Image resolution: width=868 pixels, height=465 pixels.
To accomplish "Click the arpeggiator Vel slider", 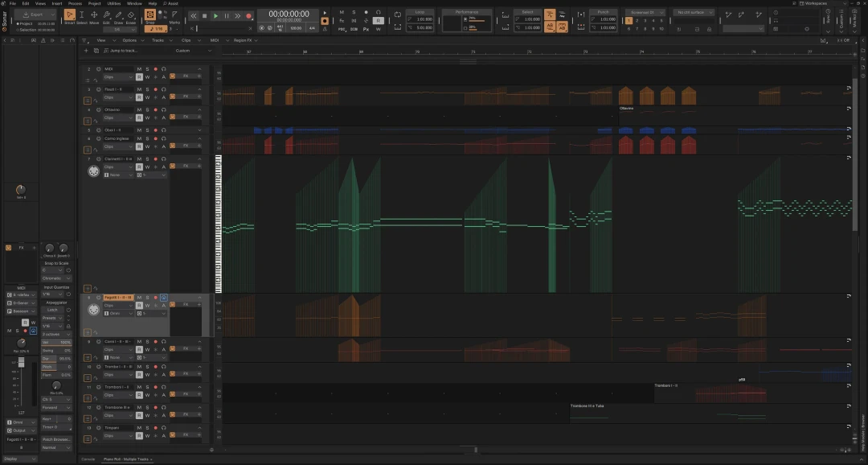I will pos(56,343).
